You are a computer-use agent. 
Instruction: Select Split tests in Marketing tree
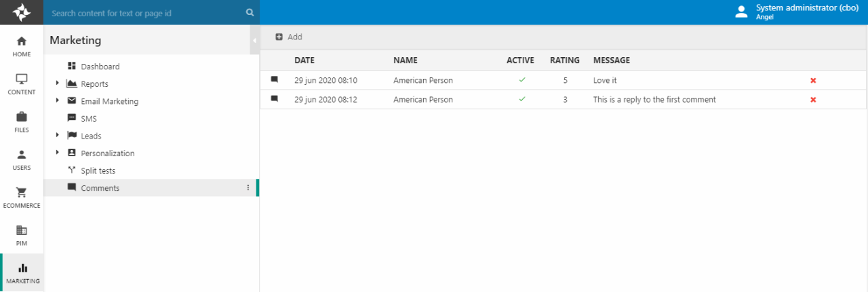tap(98, 171)
